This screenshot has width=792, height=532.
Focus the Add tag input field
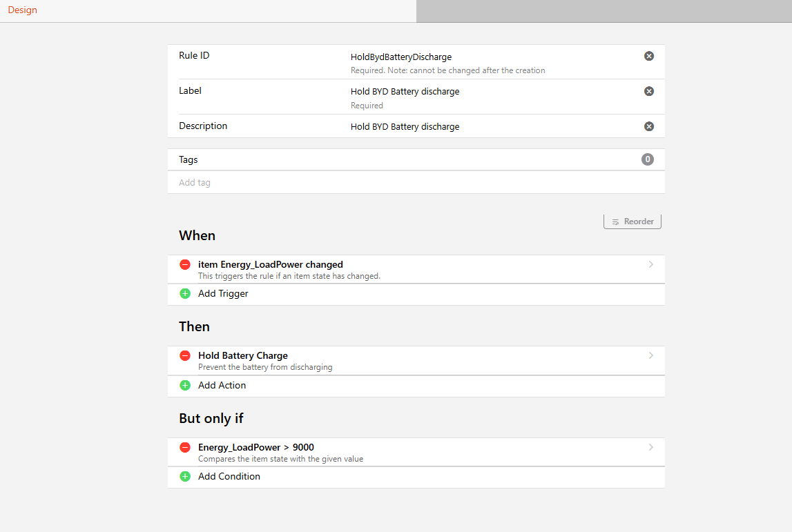(416, 183)
